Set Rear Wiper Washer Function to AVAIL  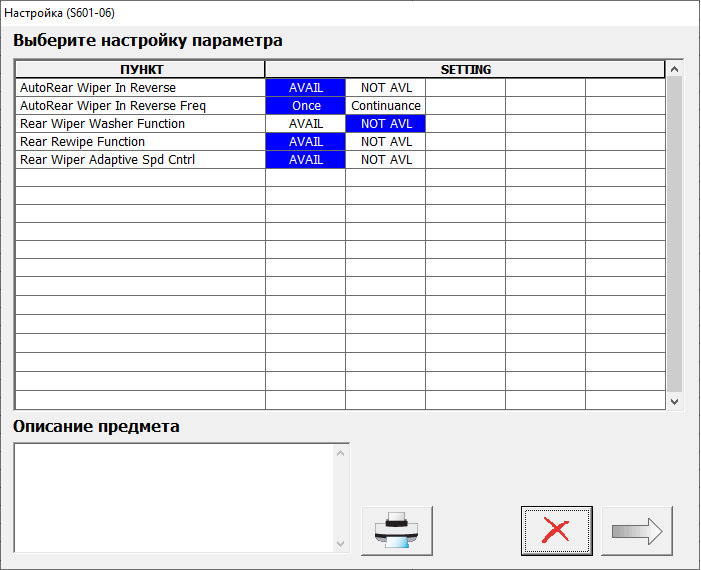(x=305, y=124)
